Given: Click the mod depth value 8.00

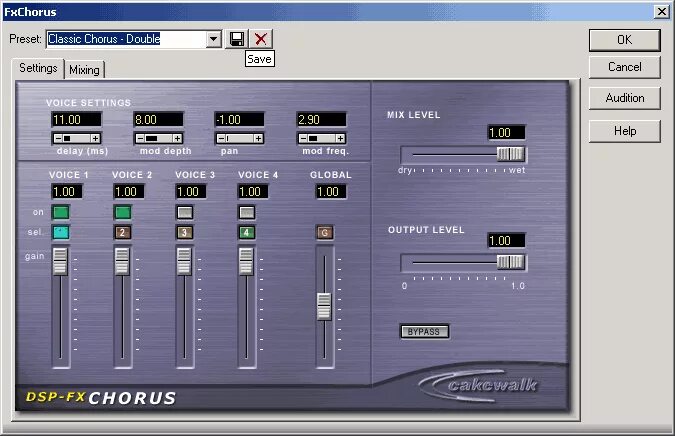Looking at the screenshot, I should pos(158,120).
